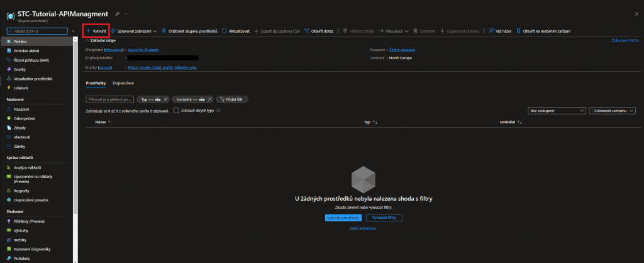This screenshot has width=644, height=263.
Task: Click the 'Filtrovat pro jakékoli pole' filter field
Action: (109, 99)
